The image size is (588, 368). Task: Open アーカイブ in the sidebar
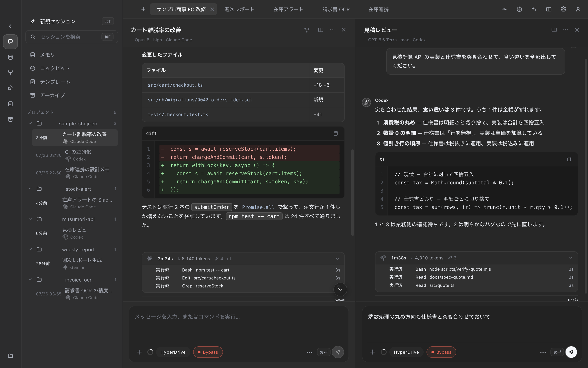[72, 95]
